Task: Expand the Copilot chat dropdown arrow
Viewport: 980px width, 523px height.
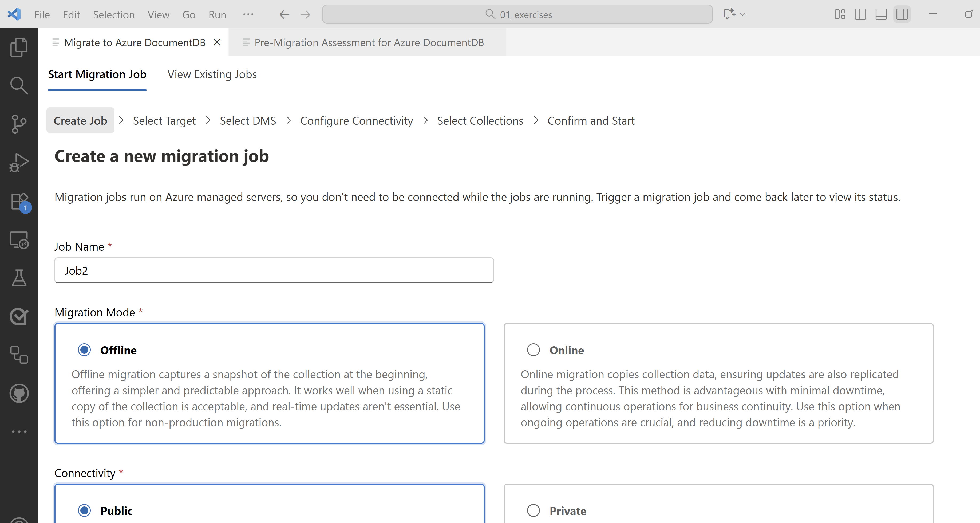Action: tap(742, 14)
